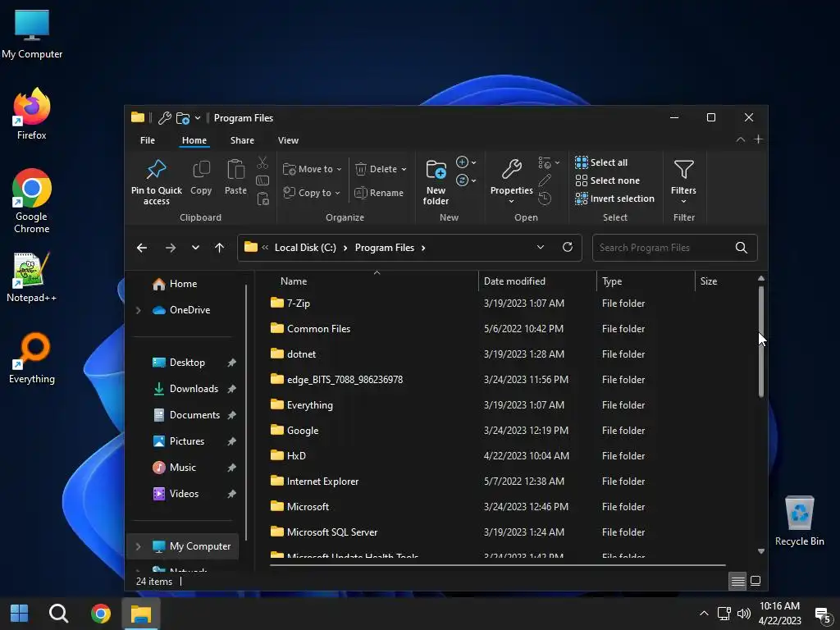Click the search magnifier in Search Program Files
The image size is (840, 630).
tap(741, 248)
